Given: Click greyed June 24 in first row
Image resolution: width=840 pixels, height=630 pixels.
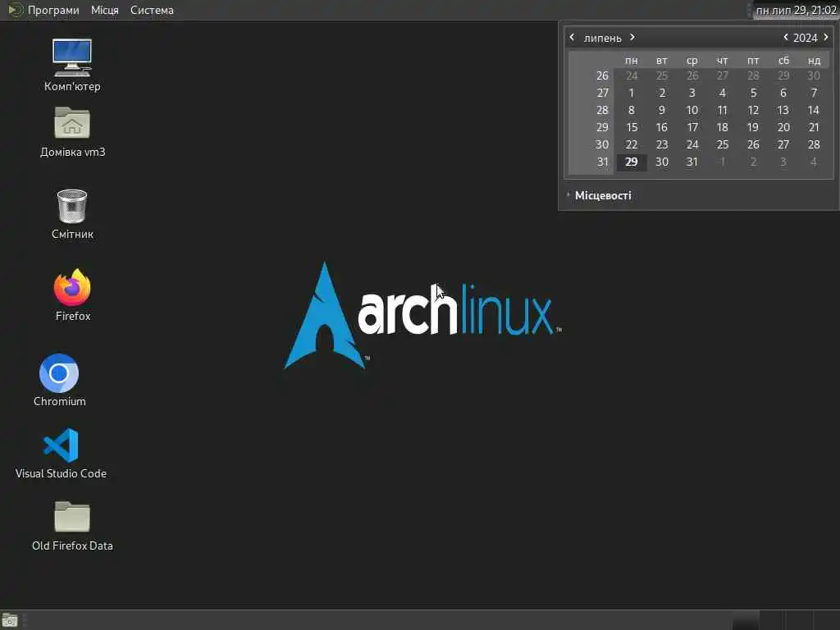Looking at the screenshot, I should (632, 75).
